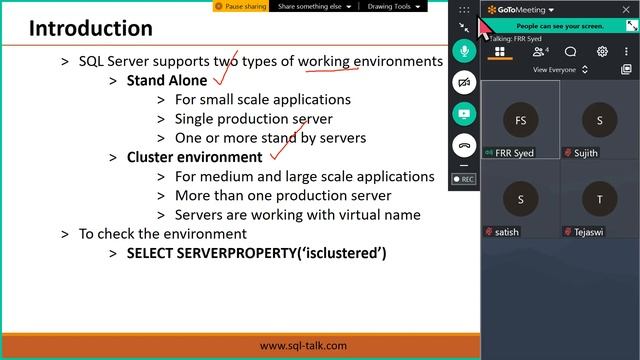Select the Sujith participant tile
640x360 pixels.
[600, 120]
